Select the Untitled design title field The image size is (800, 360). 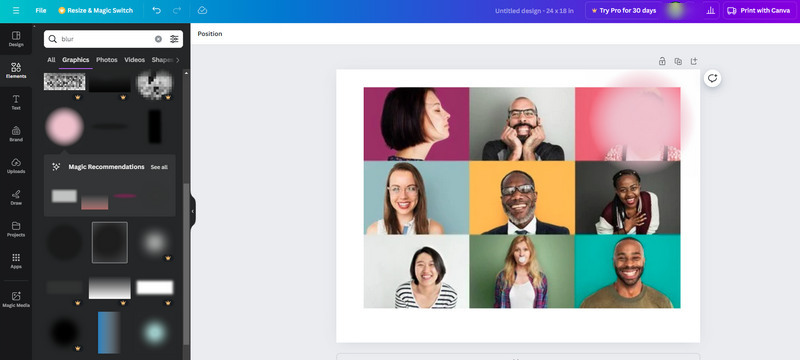pos(535,11)
